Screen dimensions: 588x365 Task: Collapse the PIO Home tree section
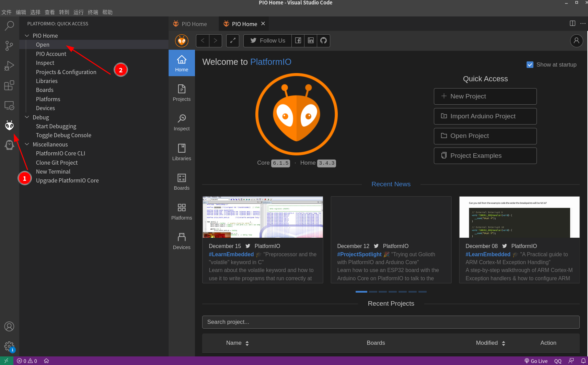pos(27,36)
